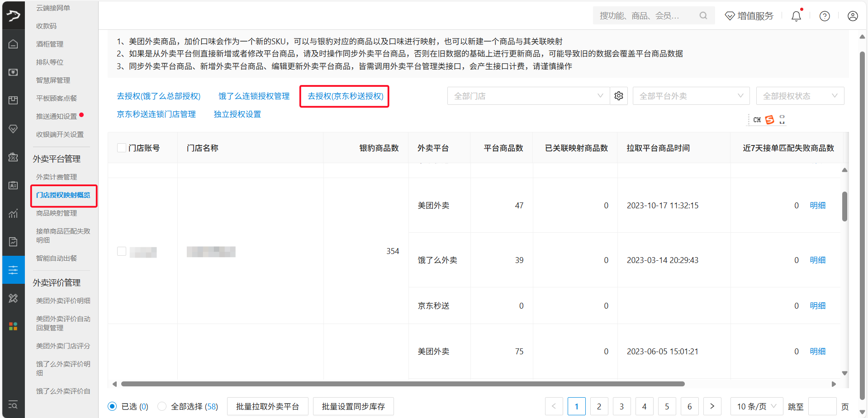
Task: Select the 已选 (0) radio button
Action: [x=112, y=407]
